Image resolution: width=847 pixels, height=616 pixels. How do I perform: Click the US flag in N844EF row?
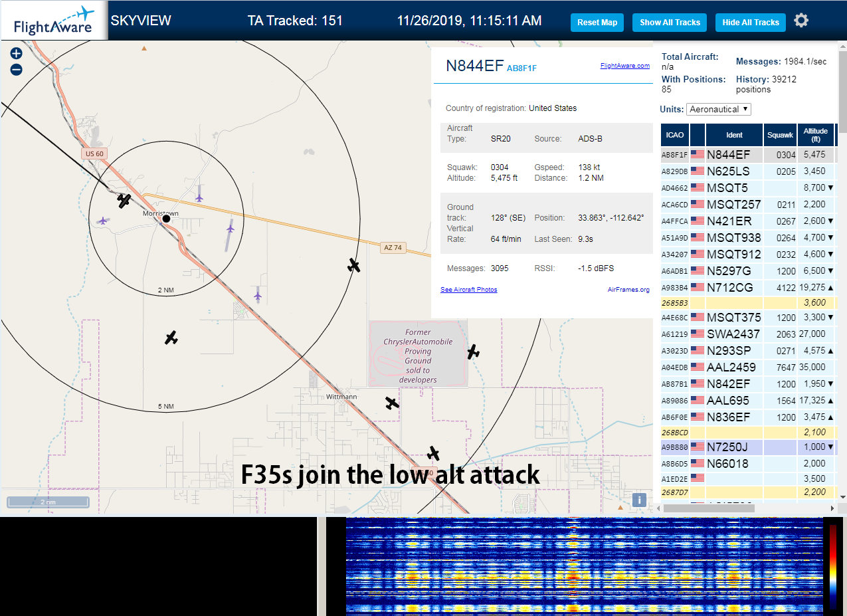pos(698,155)
